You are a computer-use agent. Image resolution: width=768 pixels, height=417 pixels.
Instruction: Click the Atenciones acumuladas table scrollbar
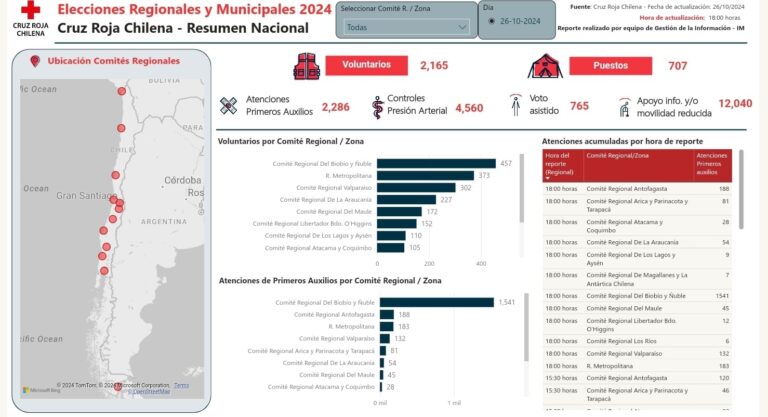(741, 190)
